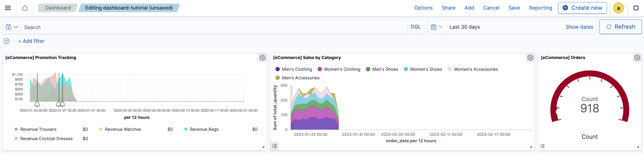The height and width of the screenshot is (154, 644).
Task: Toggle legend list icon in Orders panel
Action: 542,146
